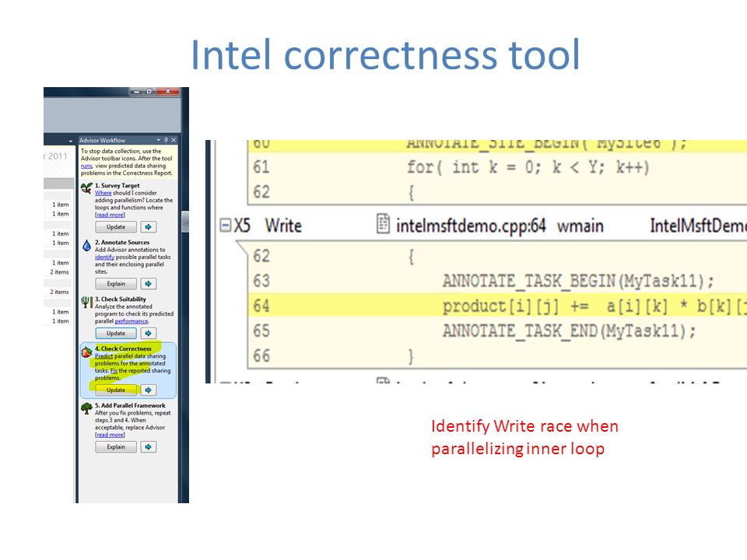The image size is (747, 560).
Task: Close the Advisor Workflow panel
Action: [174, 140]
